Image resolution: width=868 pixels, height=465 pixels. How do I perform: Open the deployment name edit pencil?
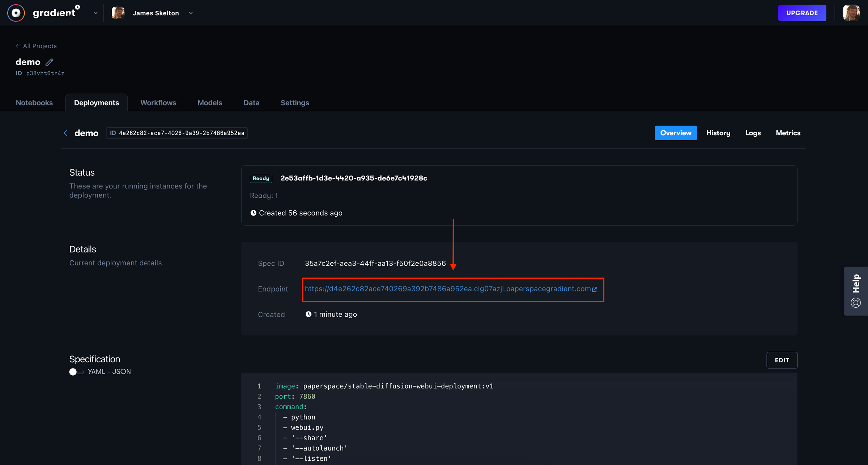tap(49, 62)
